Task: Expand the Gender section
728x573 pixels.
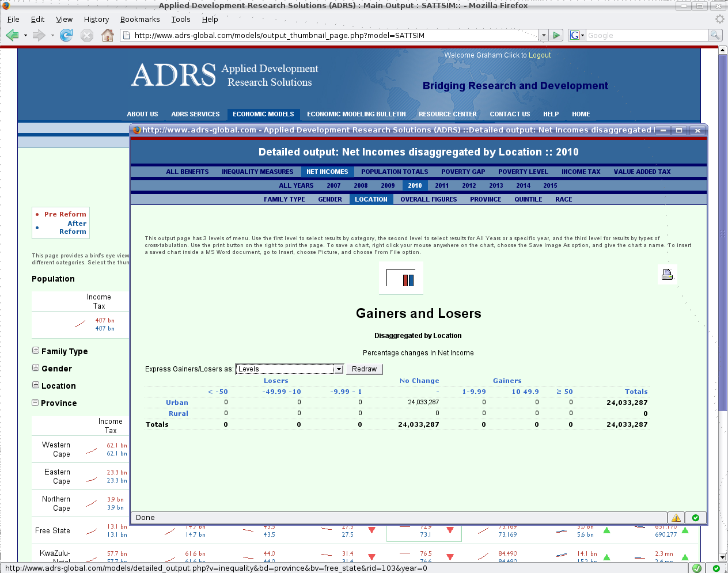Action: click(x=36, y=368)
